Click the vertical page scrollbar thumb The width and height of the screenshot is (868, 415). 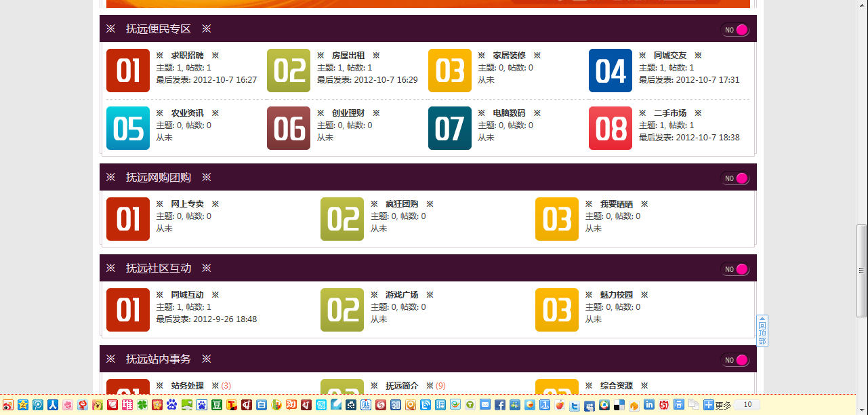point(862,271)
